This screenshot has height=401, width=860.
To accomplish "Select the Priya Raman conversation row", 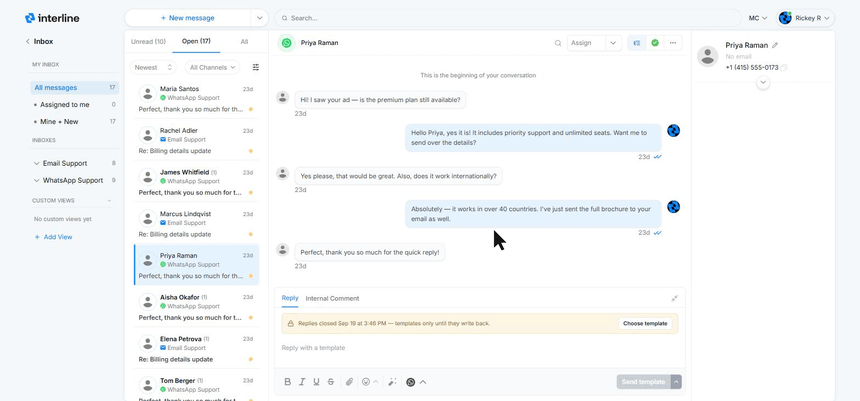I will pyautogui.click(x=196, y=266).
